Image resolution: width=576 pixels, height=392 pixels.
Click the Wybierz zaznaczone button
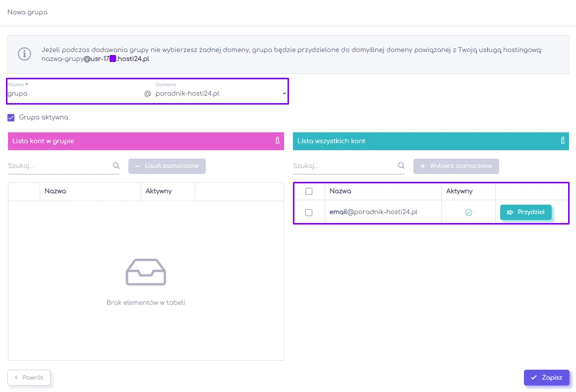(x=456, y=166)
